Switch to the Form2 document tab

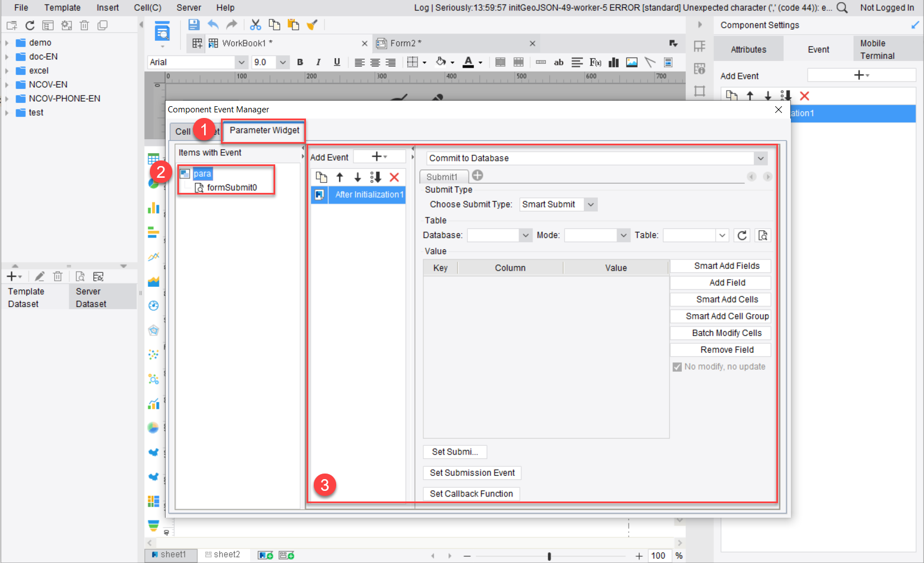click(406, 43)
